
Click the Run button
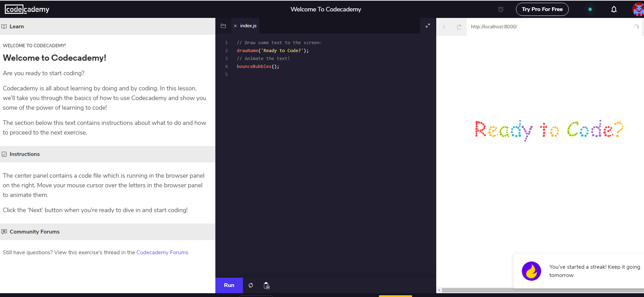tap(229, 285)
